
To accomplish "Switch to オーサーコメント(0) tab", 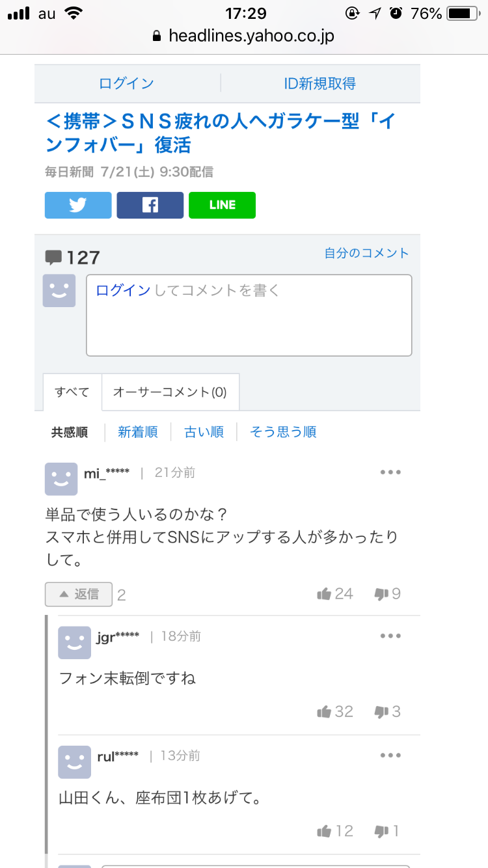I will click(170, 392).
